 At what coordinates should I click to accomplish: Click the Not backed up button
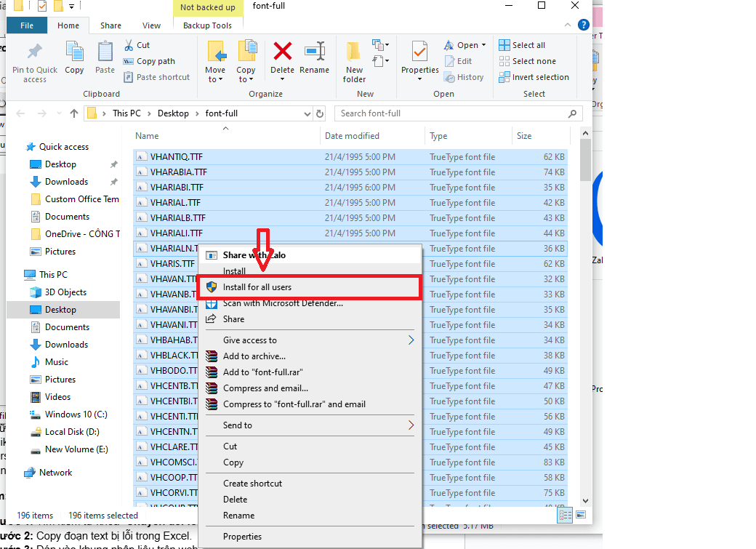click(x=208, y=7)
